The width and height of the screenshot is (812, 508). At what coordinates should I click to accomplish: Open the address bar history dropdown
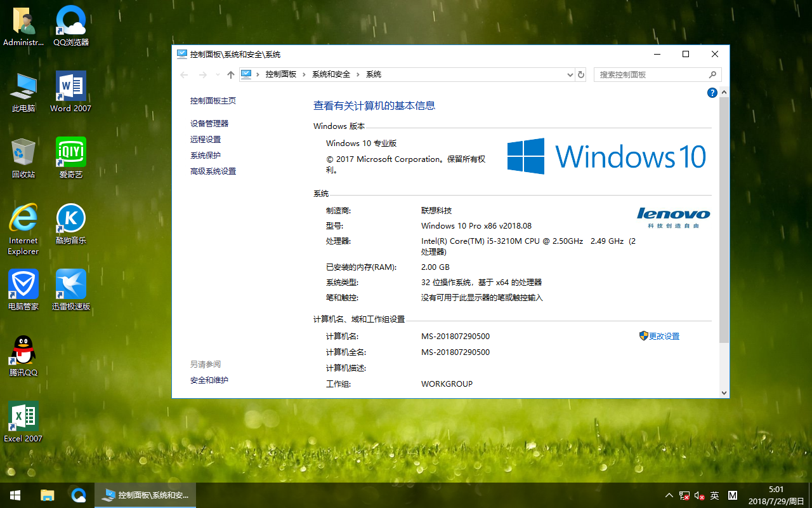pyautogui.click(x=570, y=74)
